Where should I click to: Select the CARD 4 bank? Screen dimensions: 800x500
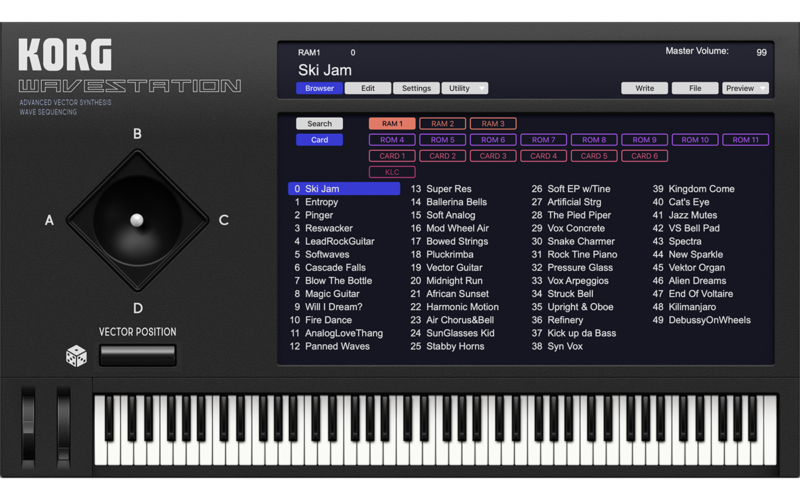click(x=543, y=156)
